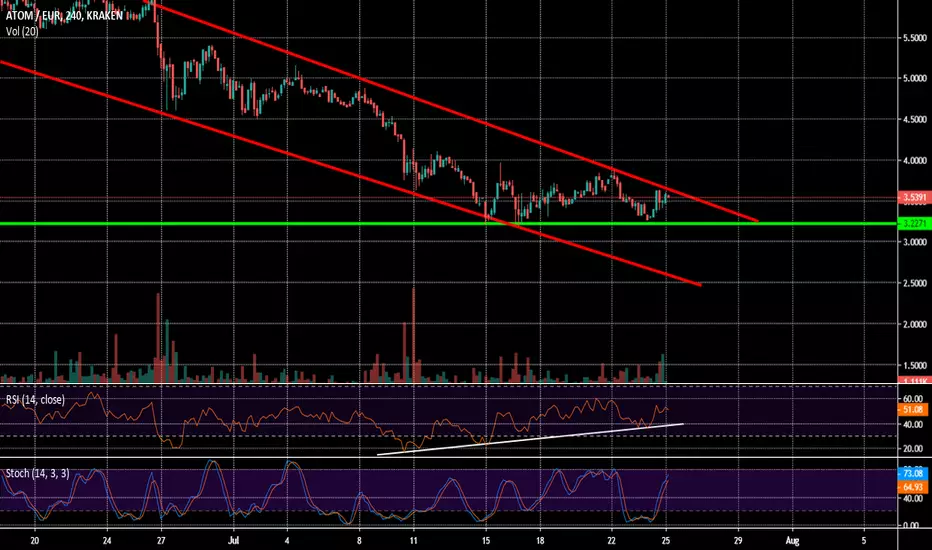The image size is (932, 550).
Task: Click the 27 date on time axis
Action: (161, 540)
